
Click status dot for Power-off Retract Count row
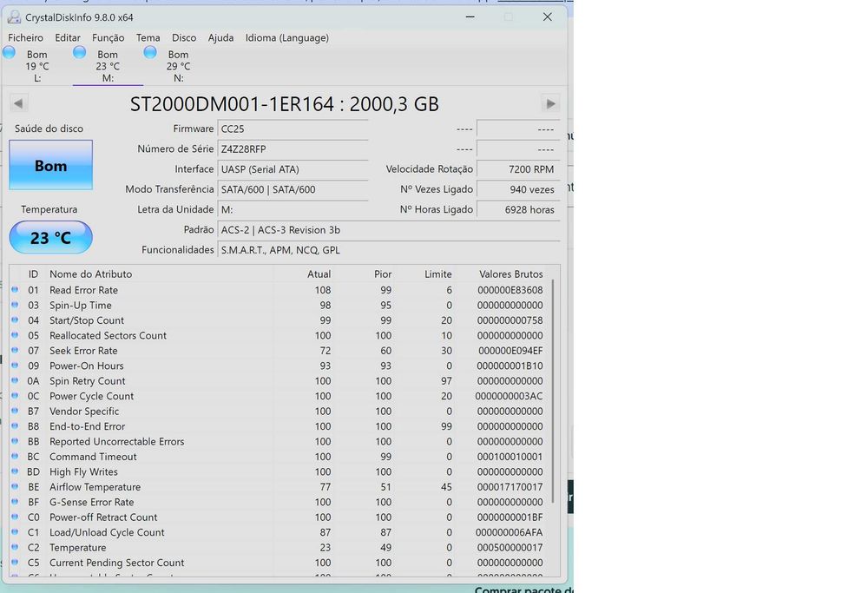coord(15,517)
